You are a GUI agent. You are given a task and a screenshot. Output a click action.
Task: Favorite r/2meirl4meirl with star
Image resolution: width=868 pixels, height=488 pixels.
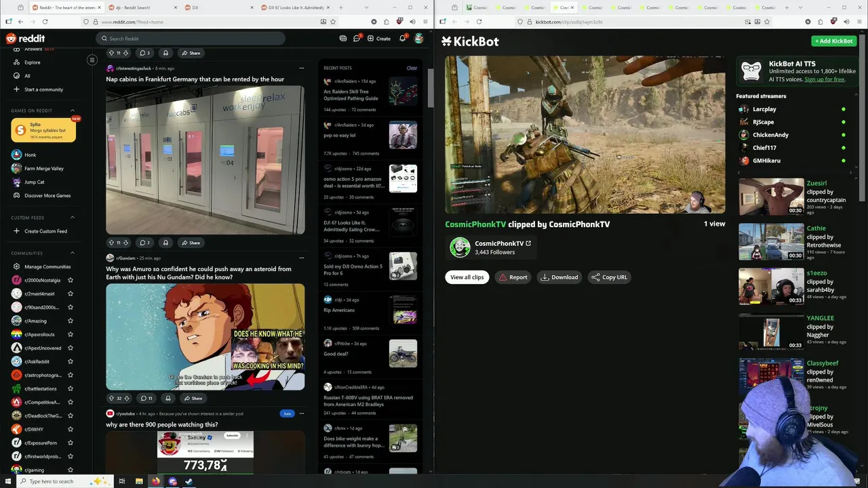point(71,293)
